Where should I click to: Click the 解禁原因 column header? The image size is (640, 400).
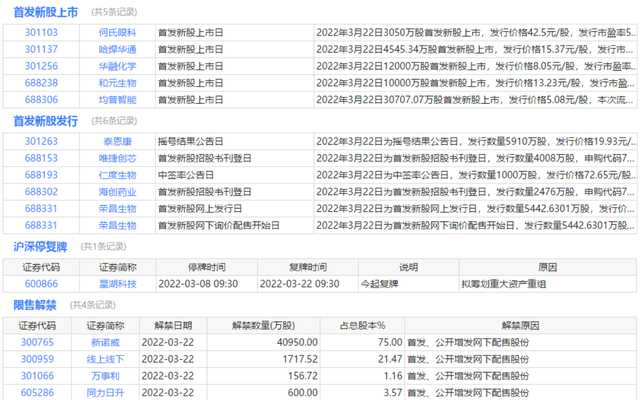520,326
